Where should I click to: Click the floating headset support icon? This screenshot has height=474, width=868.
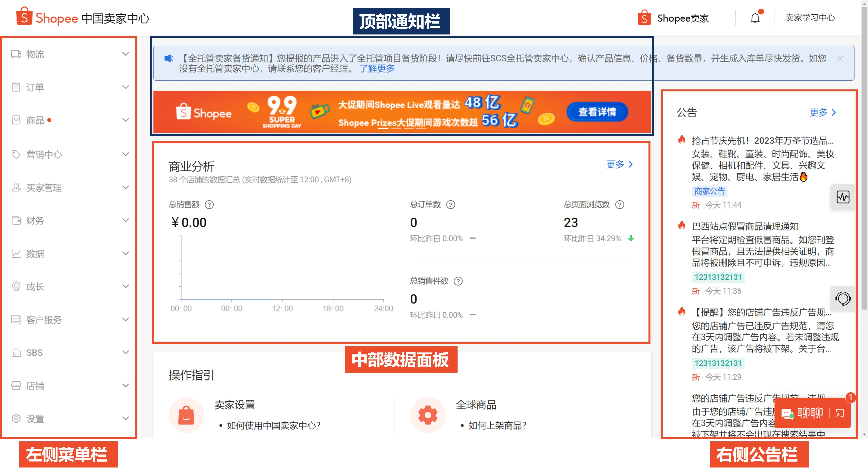[843, 298]
